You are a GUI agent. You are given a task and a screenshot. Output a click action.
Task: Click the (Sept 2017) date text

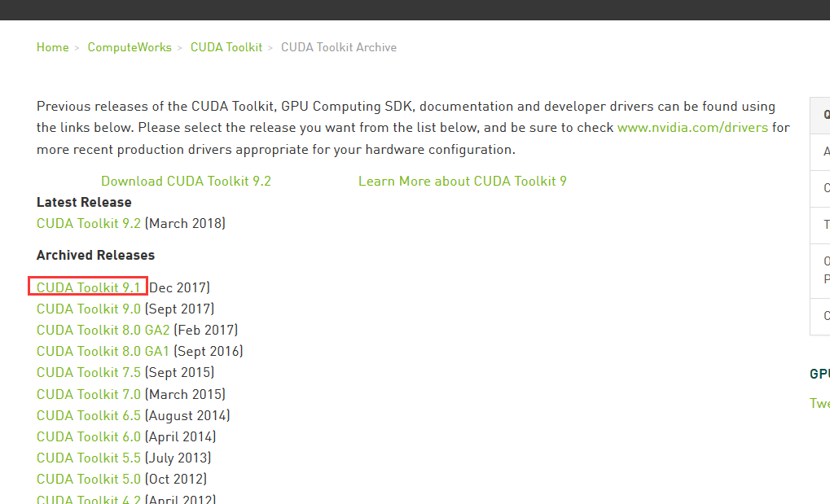[179, 309]
